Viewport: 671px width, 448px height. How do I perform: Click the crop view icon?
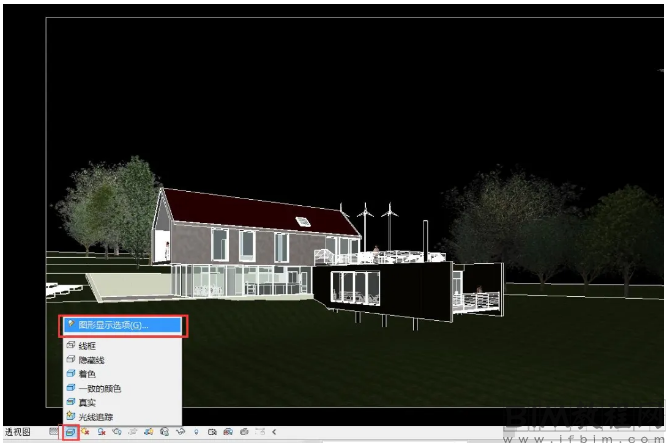coord(133,432)
